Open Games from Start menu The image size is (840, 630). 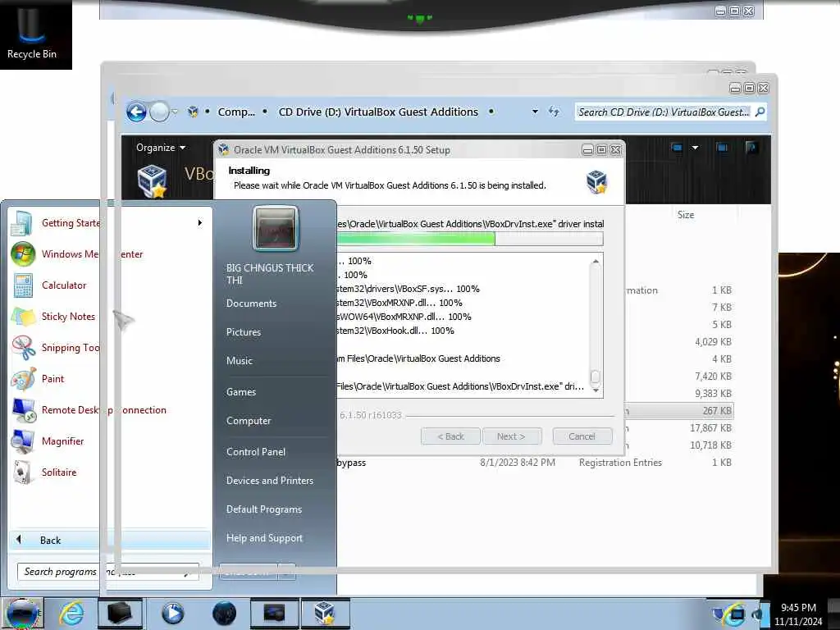[241, 391]
